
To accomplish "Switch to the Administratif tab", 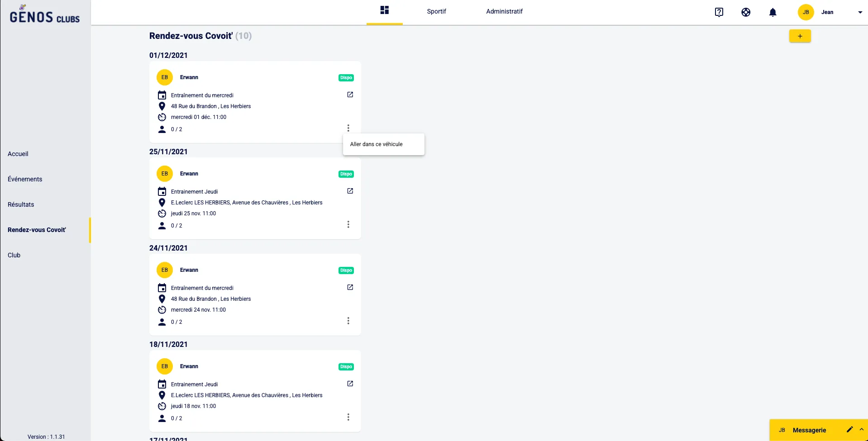I will (504, 11).
